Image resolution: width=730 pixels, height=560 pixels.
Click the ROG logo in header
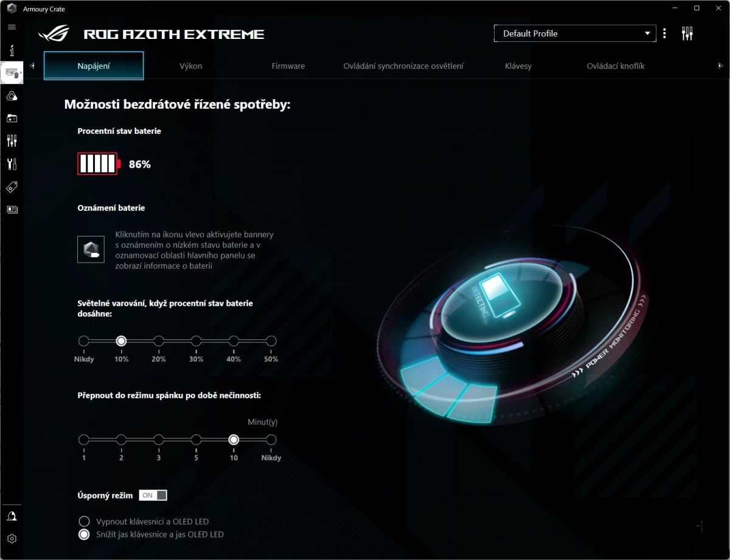pos(54,33)
